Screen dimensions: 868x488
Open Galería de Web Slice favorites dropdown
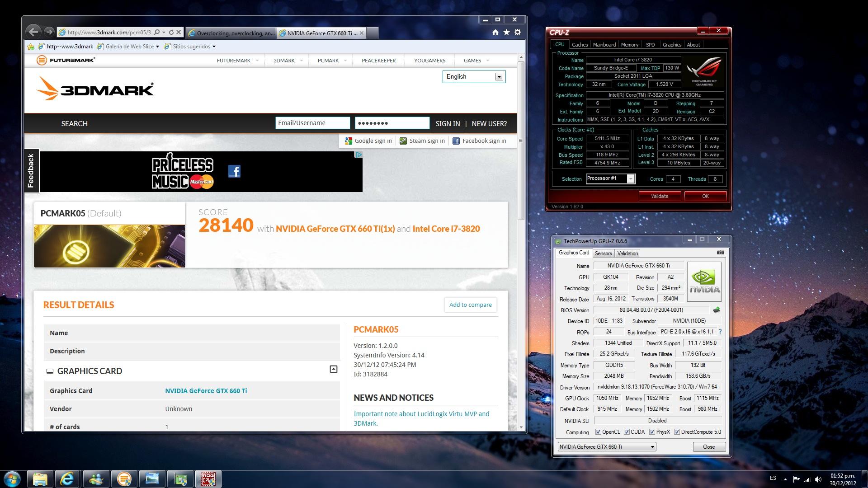tap(157, 47)
